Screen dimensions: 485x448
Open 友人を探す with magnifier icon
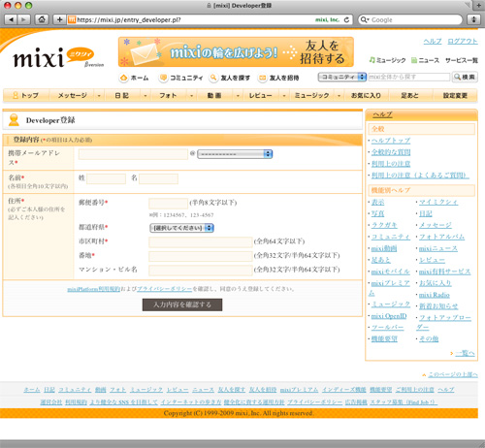pos(230,78)
